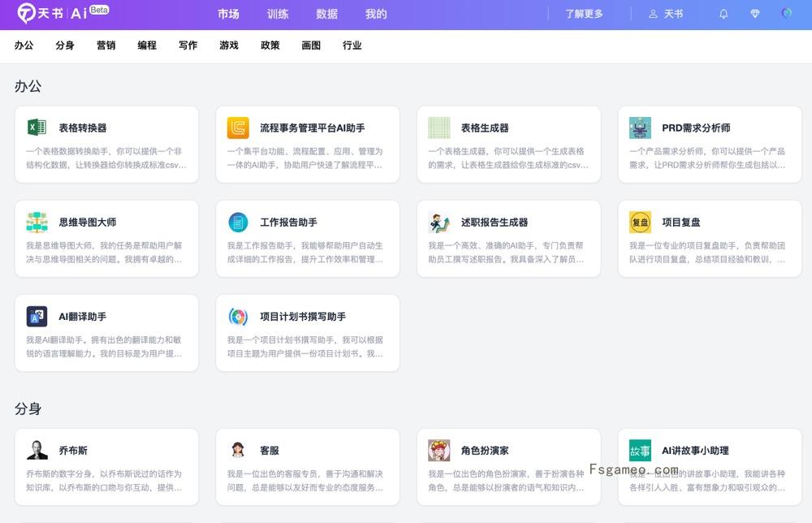This screenshot has height=523, width=812.
Task: Open the 思维导图大师 card title
Action: pos(87,223)
